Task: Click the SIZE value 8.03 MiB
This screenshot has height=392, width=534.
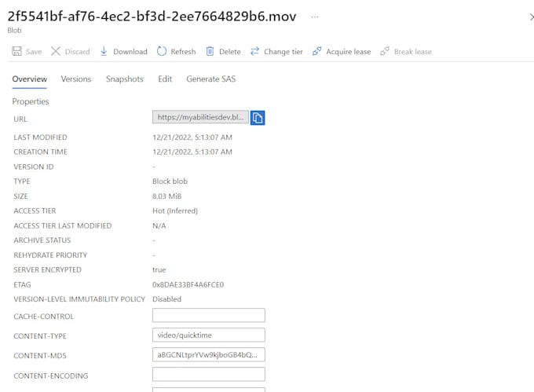Action: pos(166,196)
